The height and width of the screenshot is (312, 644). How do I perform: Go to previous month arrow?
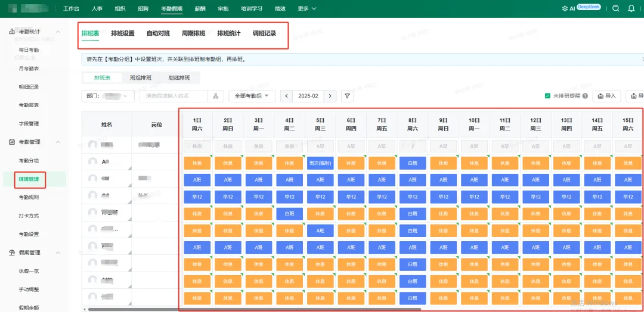(x=287, y=96)
